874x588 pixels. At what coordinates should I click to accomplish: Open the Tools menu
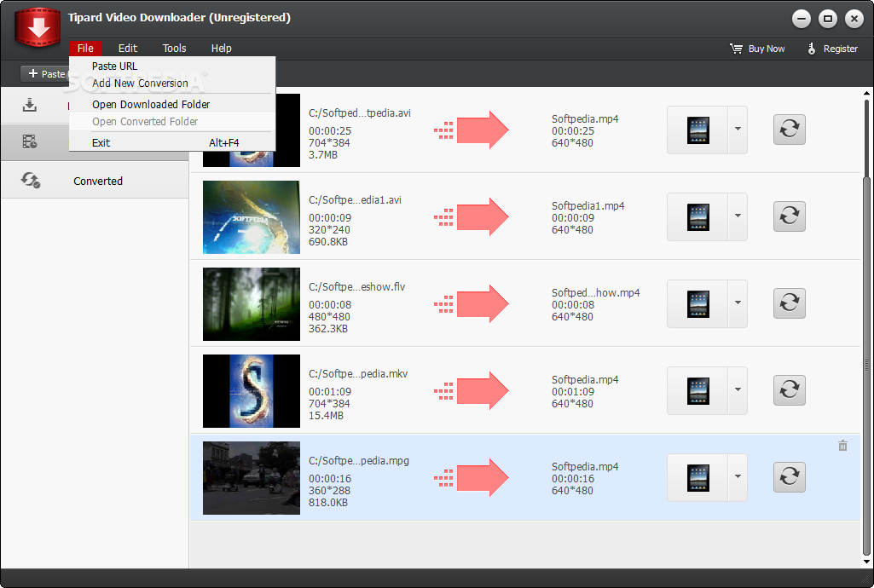175,49
